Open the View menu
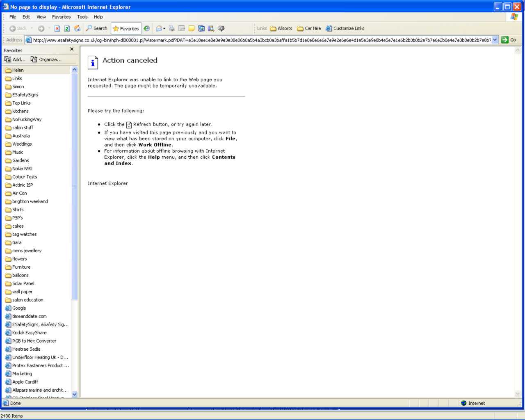This screenshot has width=525, height=420. pyautogui.click(x=41, y=17)
